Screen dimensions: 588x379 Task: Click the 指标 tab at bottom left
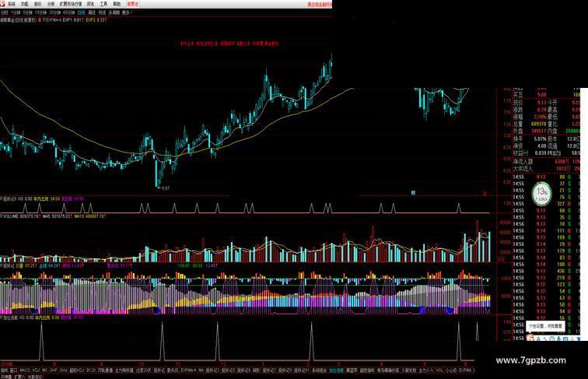[4, 370]
